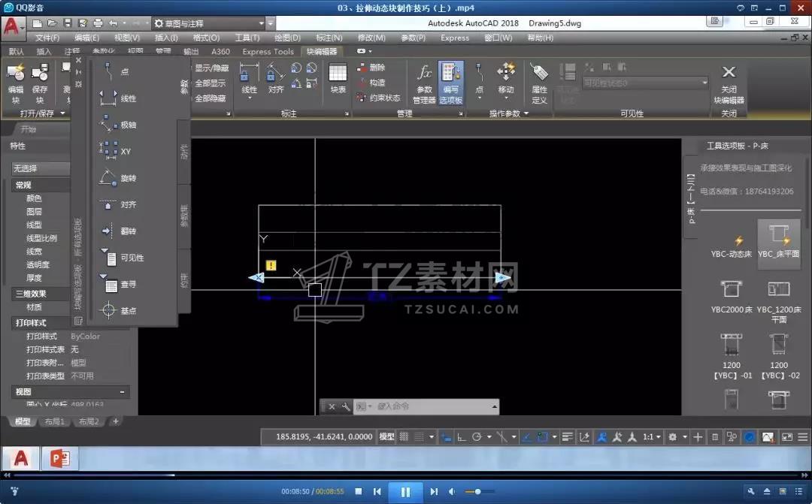Image resolution: width=812 pixels, height=504 pixels.
Task: Expand the Move (移动) action dropdown
Action: [506, 99]
